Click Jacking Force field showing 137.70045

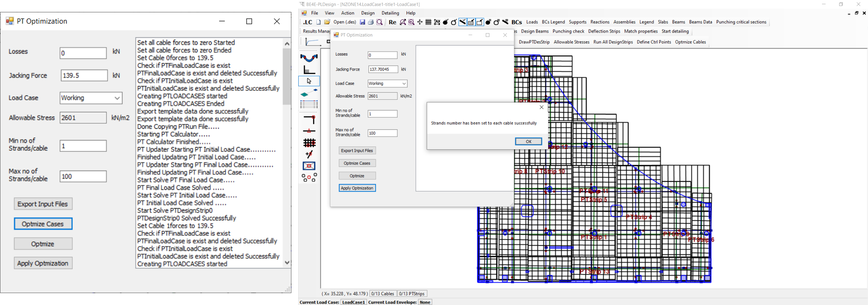(383, 69)
